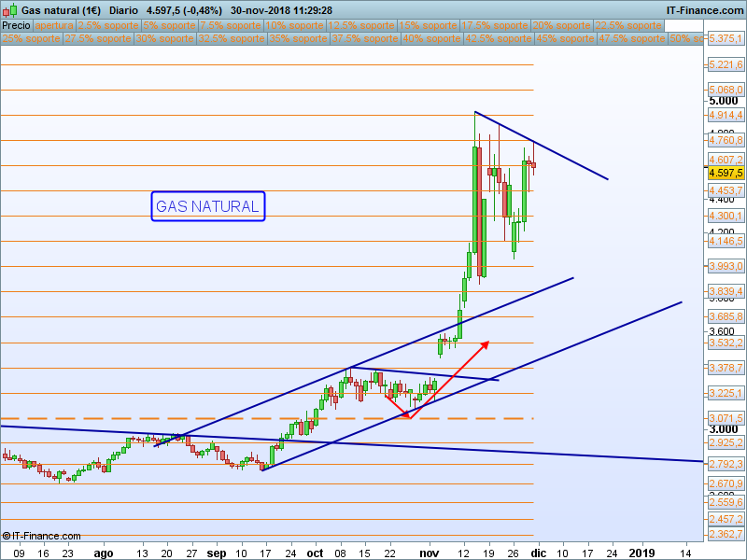Click the 5.375,1 price level label

(x=726, y=38)
